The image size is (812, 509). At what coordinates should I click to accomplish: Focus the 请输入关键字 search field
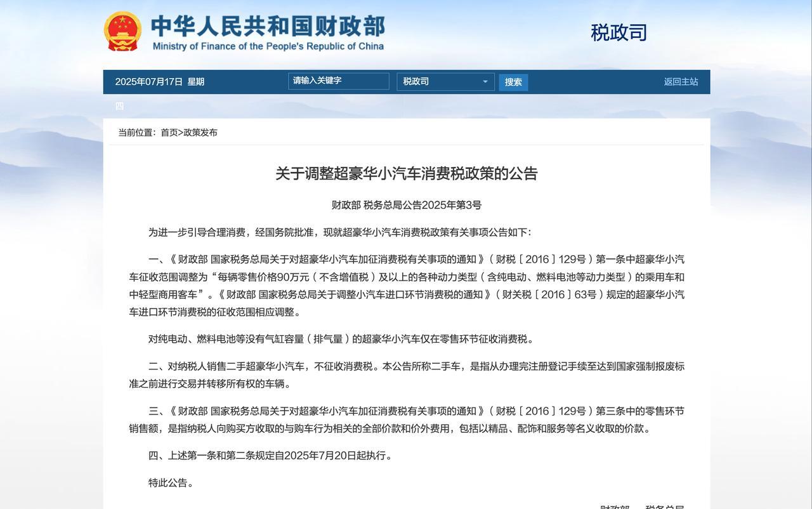click(339, 81)
